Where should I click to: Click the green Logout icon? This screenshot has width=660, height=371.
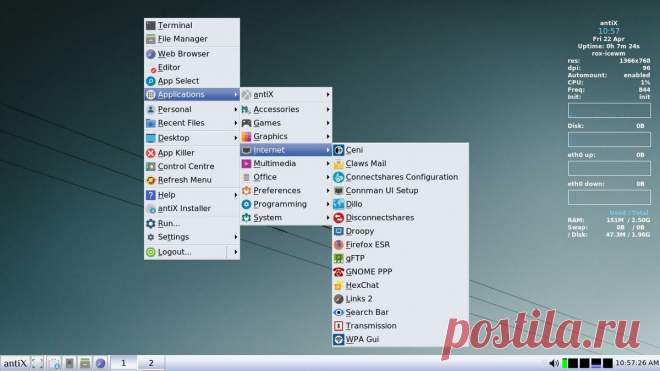(x=151, y=252)
